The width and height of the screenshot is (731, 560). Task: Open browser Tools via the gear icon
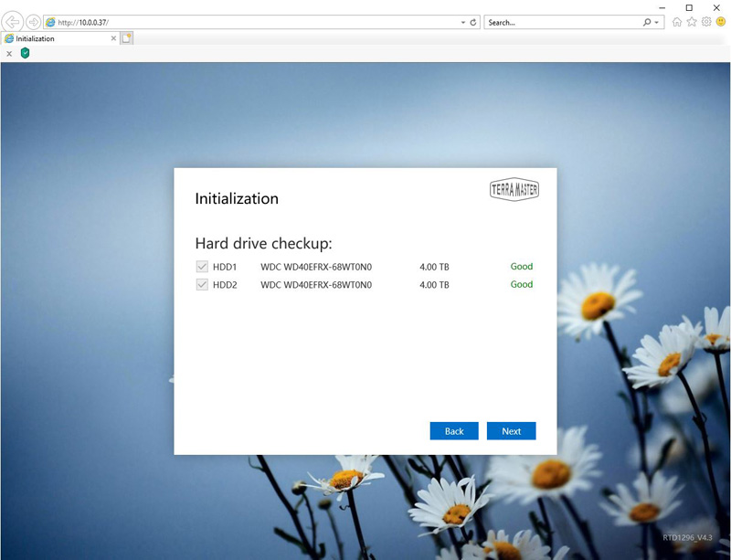click(706, 22)
